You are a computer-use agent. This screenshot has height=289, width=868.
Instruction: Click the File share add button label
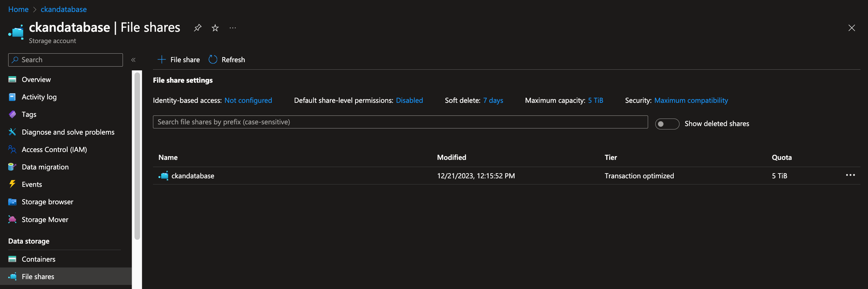pyautogui.click(x=185, y=60)
